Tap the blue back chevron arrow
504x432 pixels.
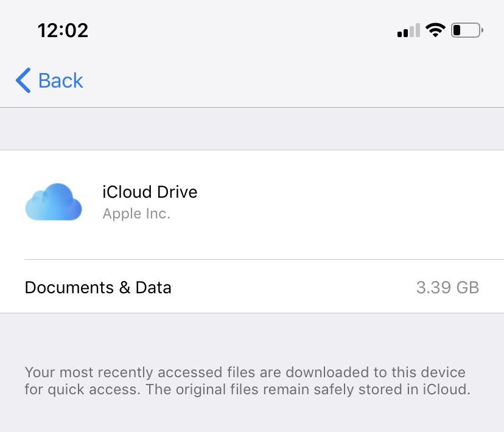[23, 80]
